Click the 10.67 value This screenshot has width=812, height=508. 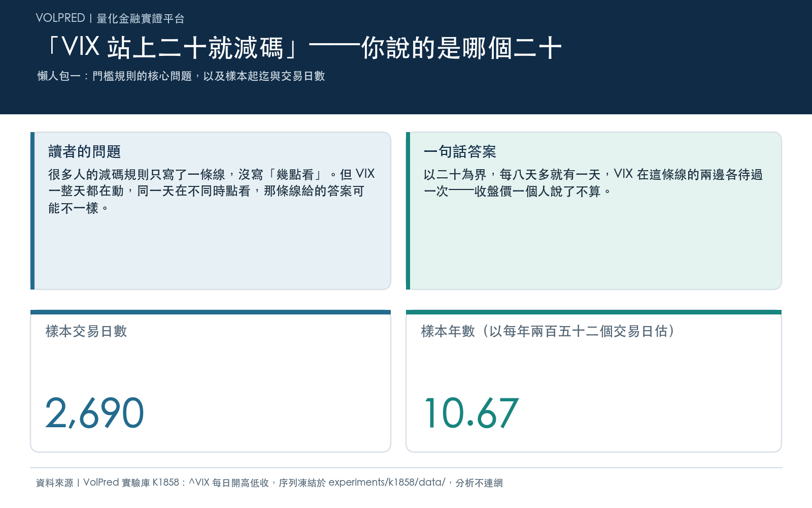click(471, 412)
